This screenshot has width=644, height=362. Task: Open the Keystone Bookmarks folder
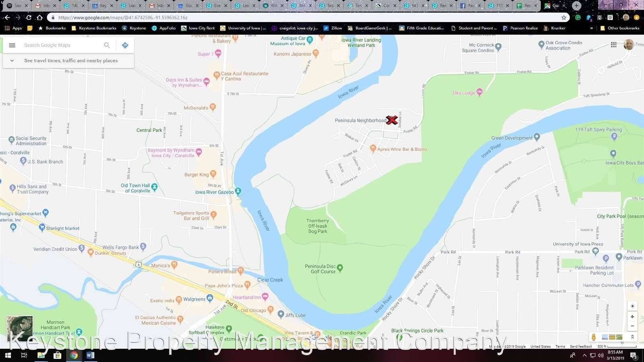click(94, 28)
